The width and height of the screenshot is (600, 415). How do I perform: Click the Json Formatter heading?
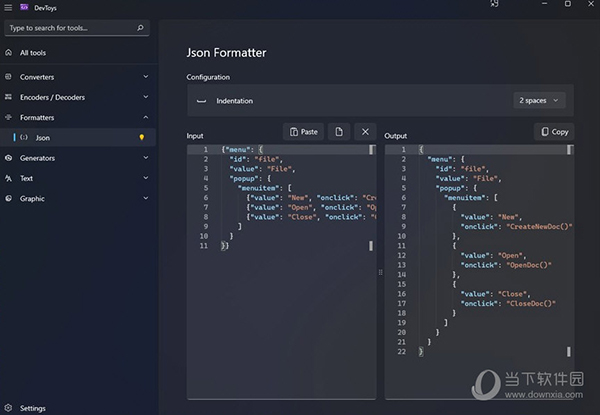pyautogui.click(x=226, y=52)
